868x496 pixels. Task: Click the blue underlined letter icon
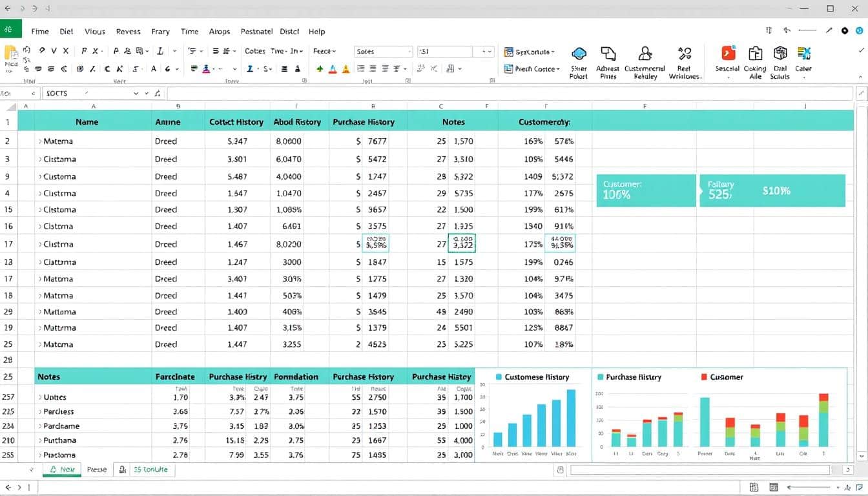click(250, 68)
